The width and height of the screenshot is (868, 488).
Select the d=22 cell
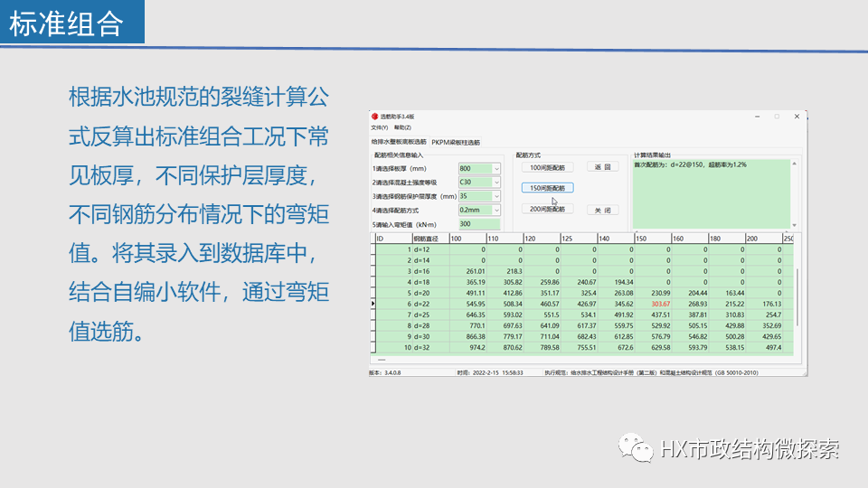(x=430, y=304)
